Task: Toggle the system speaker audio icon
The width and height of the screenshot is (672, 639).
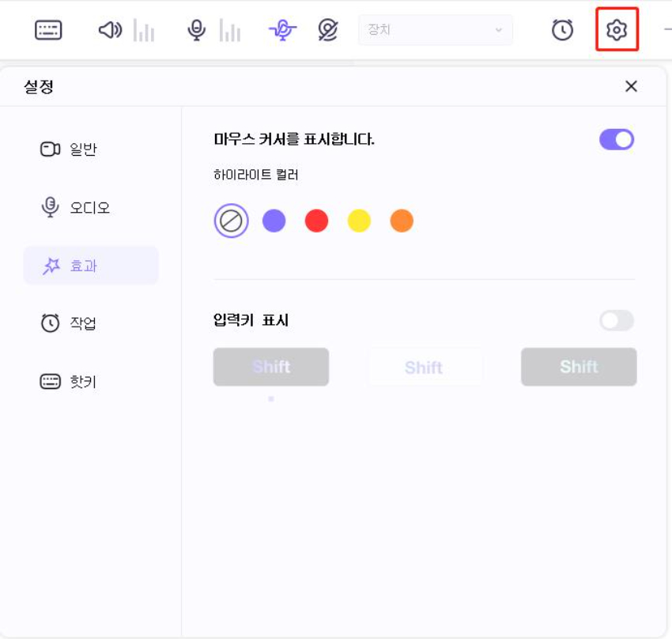Action: click(x=110, y=30)
